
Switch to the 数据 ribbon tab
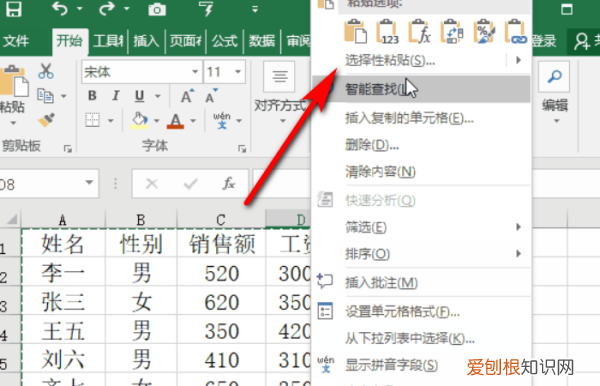pos(262,41)
